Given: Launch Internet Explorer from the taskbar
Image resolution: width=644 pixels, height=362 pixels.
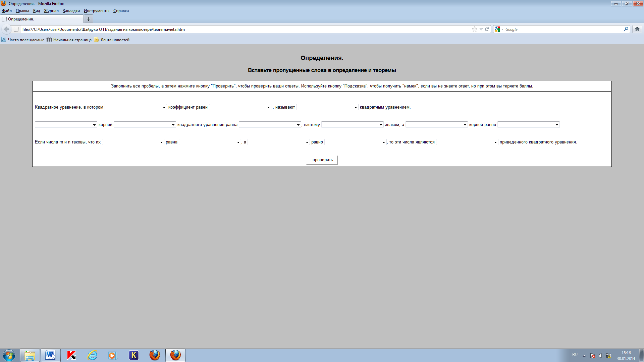Looking at the screenshot, I should tap(92, 355).
